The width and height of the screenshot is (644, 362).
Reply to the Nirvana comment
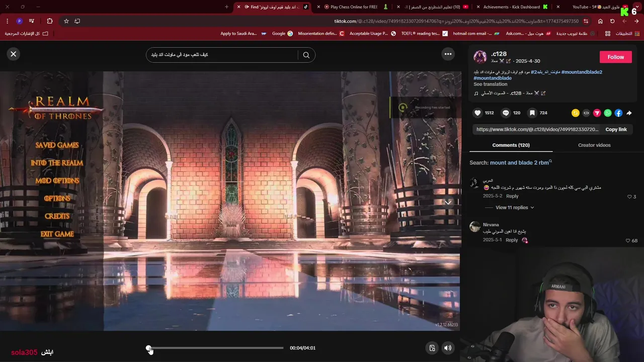512,240
